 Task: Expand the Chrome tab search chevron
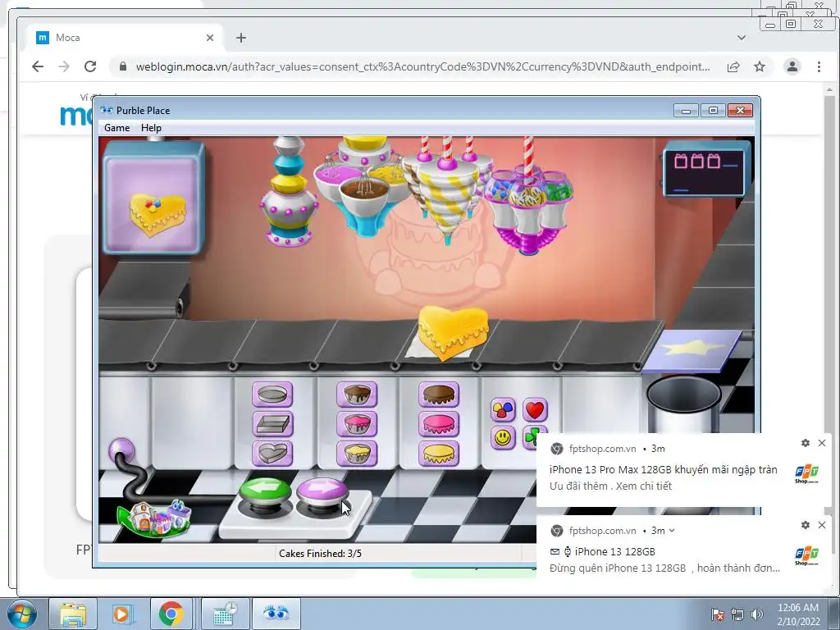pyautogui.click(x=742, y=38)
